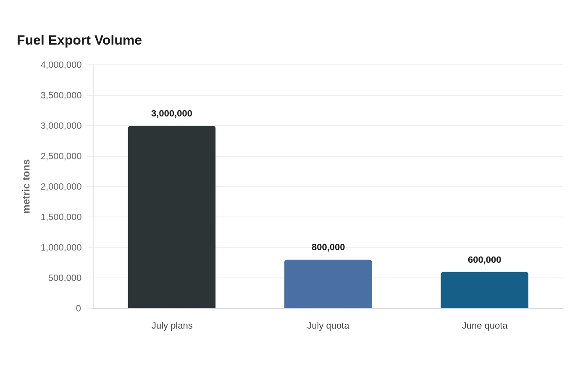The width and height of the screenshot is (588, 370).
Task: Click the June quota axis label
Action: 485,326
